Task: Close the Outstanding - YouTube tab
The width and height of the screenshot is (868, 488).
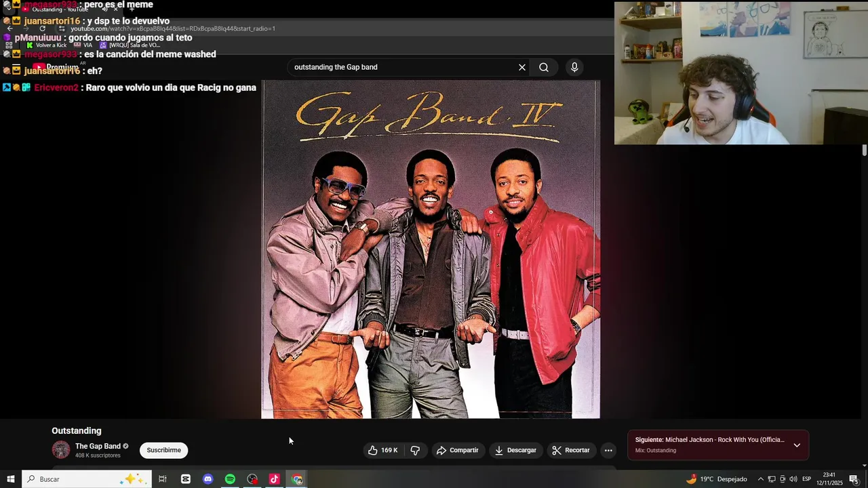Action: click(x=117, y=9)
